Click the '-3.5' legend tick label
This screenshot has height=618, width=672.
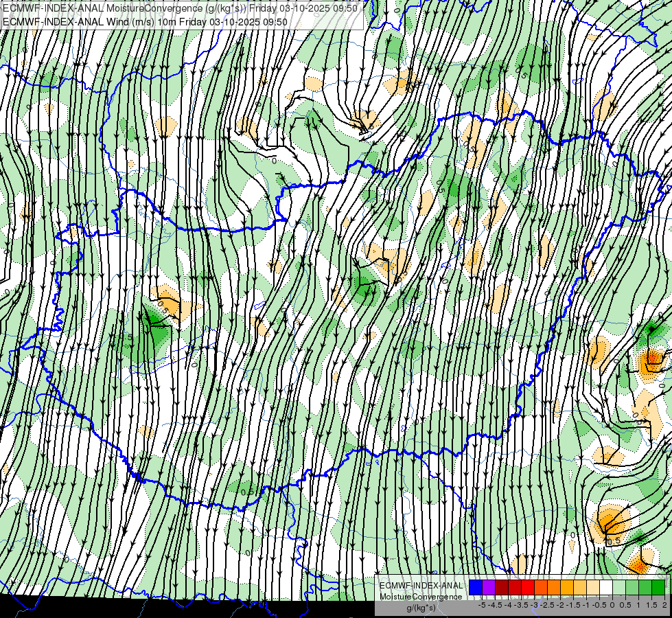click(522, 605)
